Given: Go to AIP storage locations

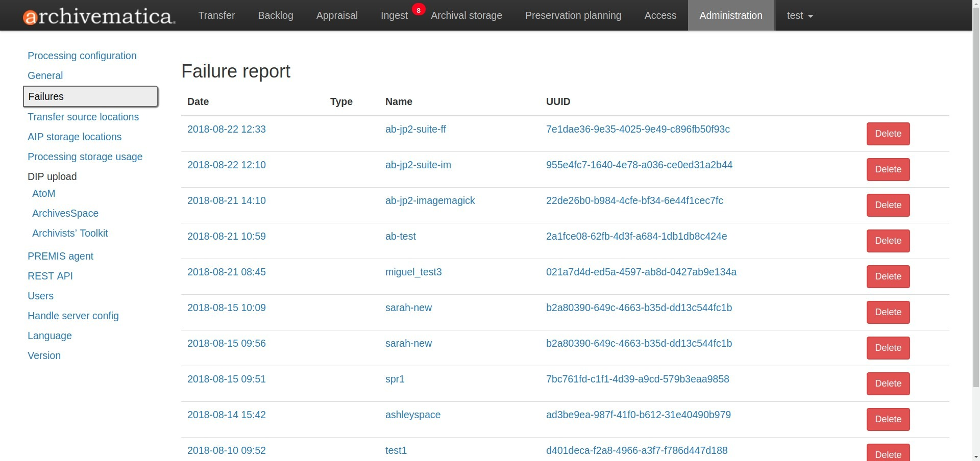Looking at the screenshot, I should [x=74, y=137].
